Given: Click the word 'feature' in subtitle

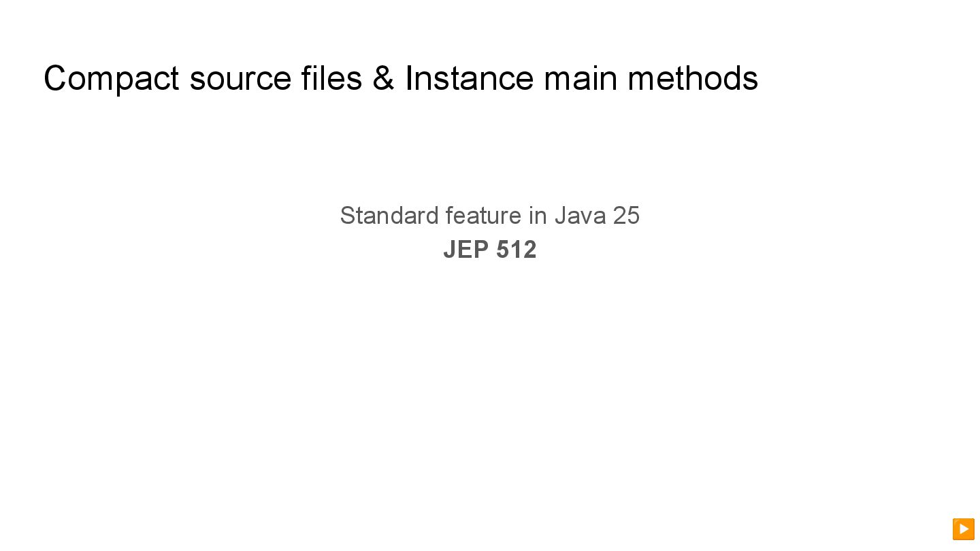Looking at the screenshot, I should click(x=483, y=216).
